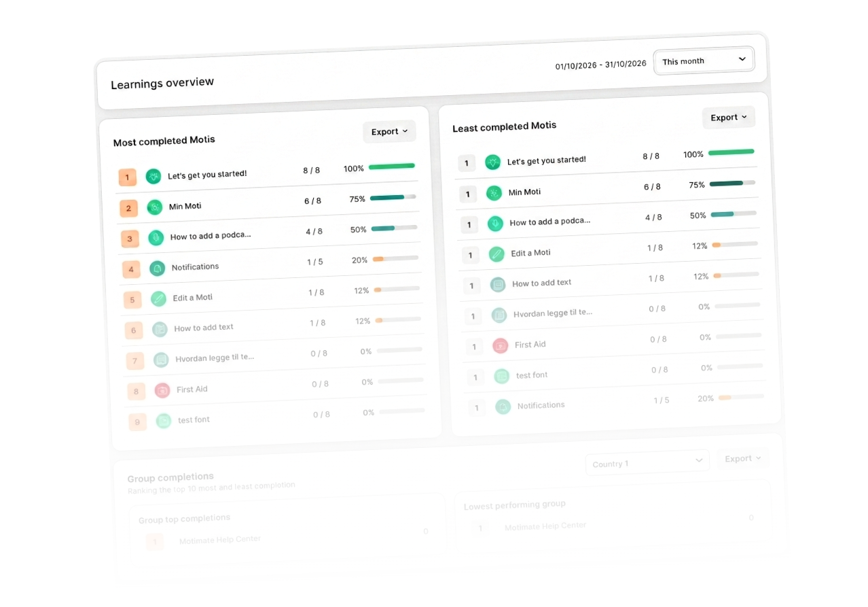Click test font icon in Most completed Motis
This screenshot has width=868, height=607.
pos(164,421)
